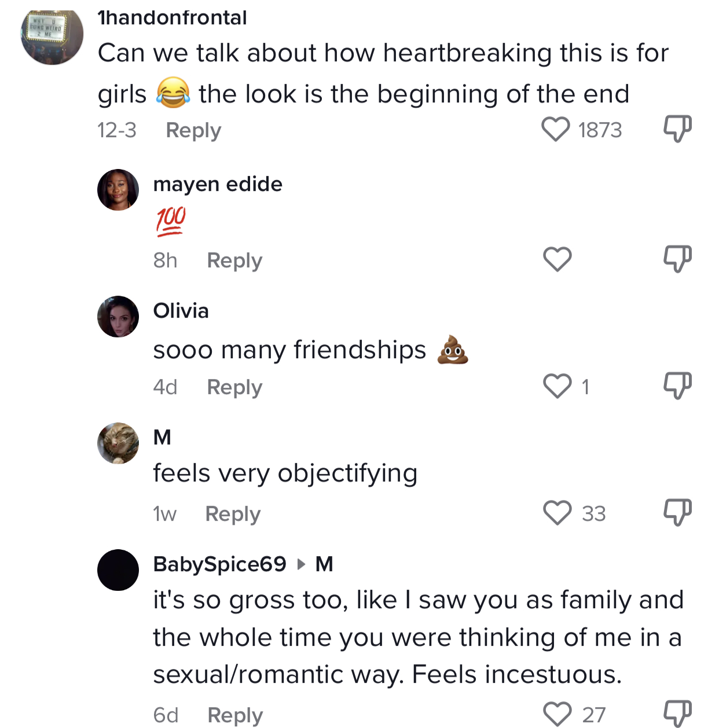Screen dimensions: 719x728
Task: Open the username link 'mayen edide'
Action: click(218, 184)
